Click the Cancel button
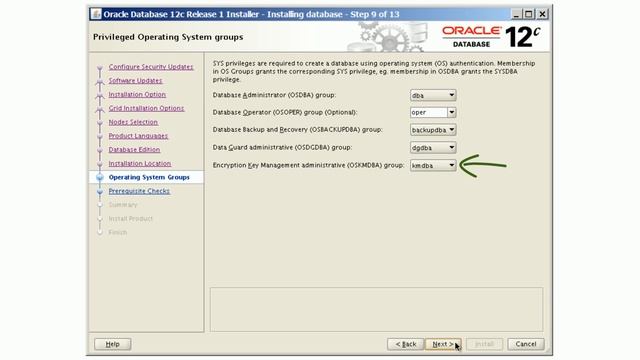 click(526, 344)
